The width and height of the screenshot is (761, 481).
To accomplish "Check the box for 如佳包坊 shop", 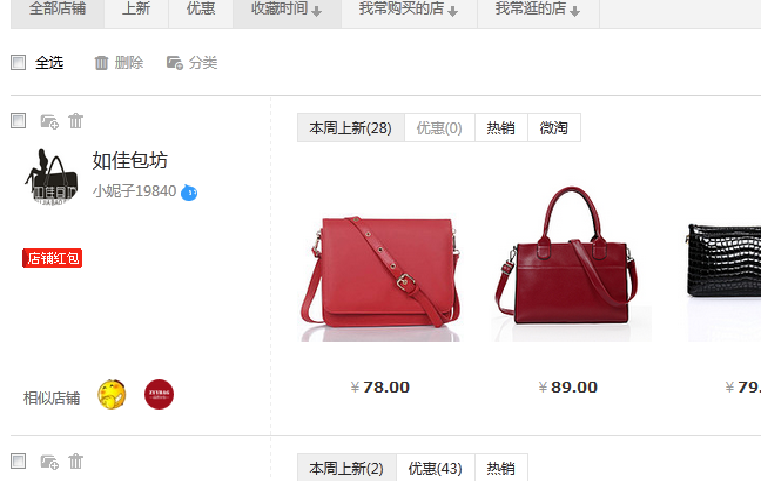I will 18,120.
